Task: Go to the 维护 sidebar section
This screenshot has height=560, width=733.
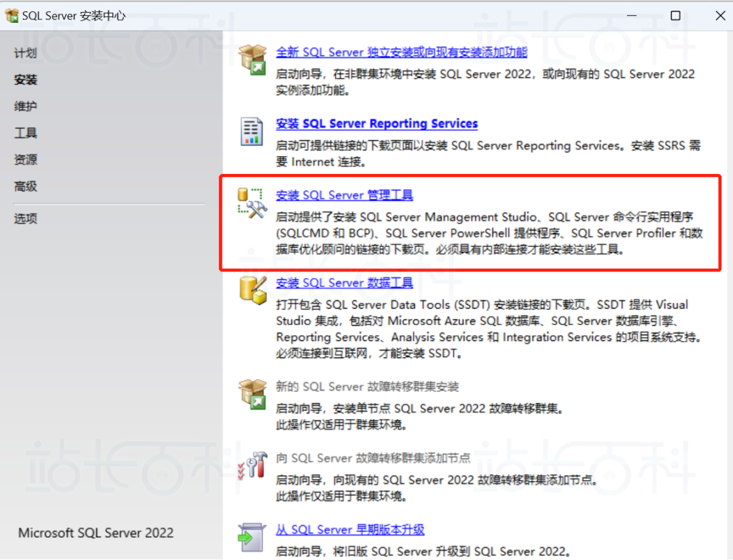Action: coord(25,106)
